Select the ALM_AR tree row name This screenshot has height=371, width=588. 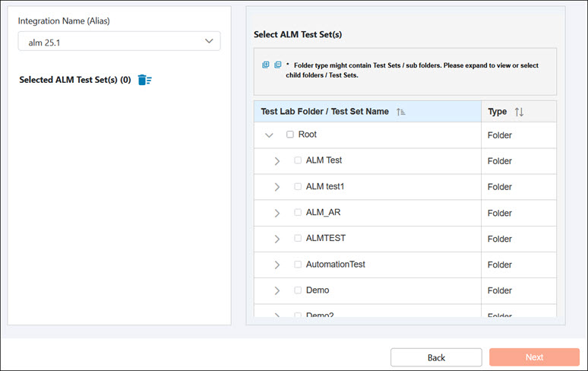(x=323, y=212)
